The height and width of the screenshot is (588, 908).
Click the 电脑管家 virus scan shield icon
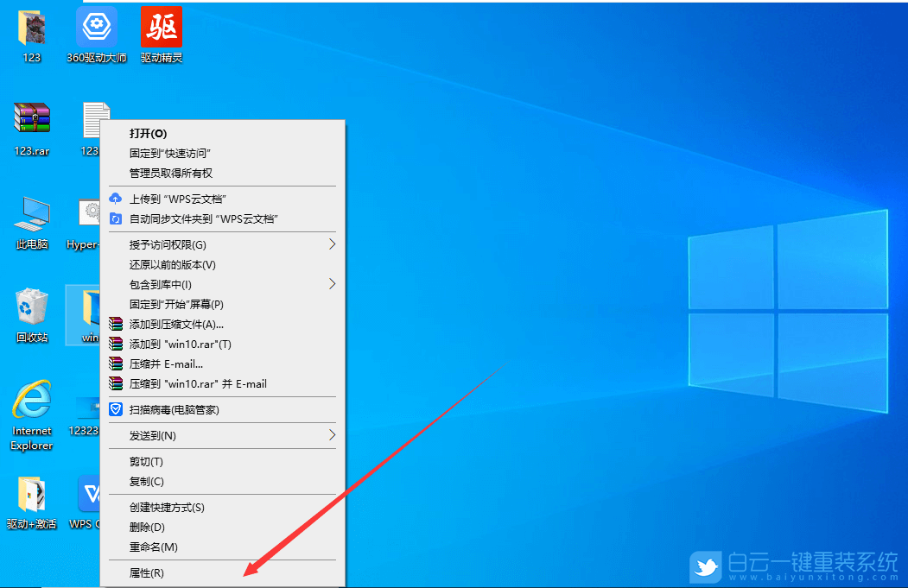[115, 408]
